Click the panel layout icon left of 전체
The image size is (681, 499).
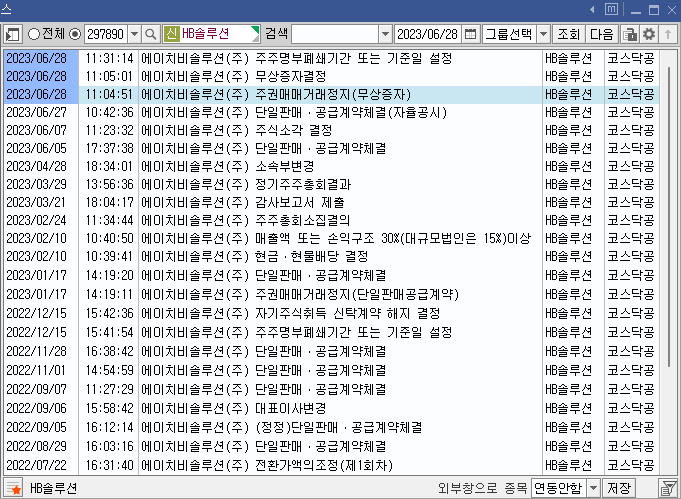(x=13, y=34)
